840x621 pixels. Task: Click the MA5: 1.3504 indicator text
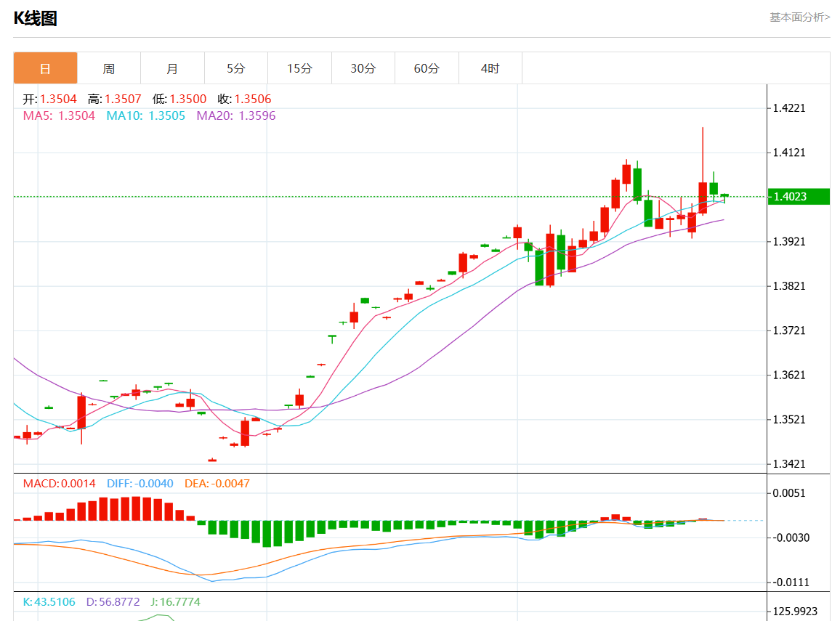[x=59, y=115]
